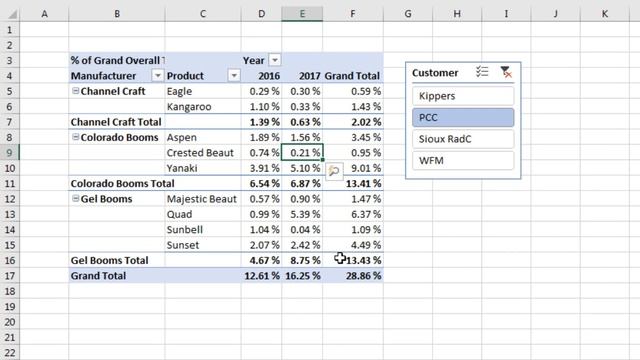Click the cell showing 8.75 %
The height and width of the screenshot is (360, 640).
point(302,260)
